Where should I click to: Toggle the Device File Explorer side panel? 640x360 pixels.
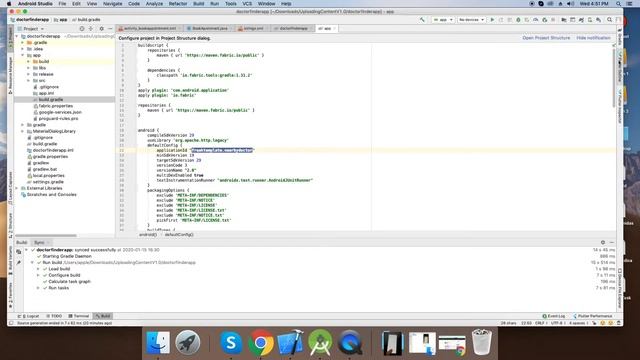click(x=620, y=288)
